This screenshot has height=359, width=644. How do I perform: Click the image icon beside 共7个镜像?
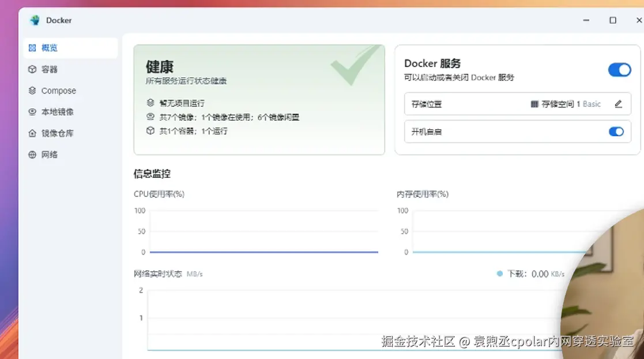coord(150,117)
